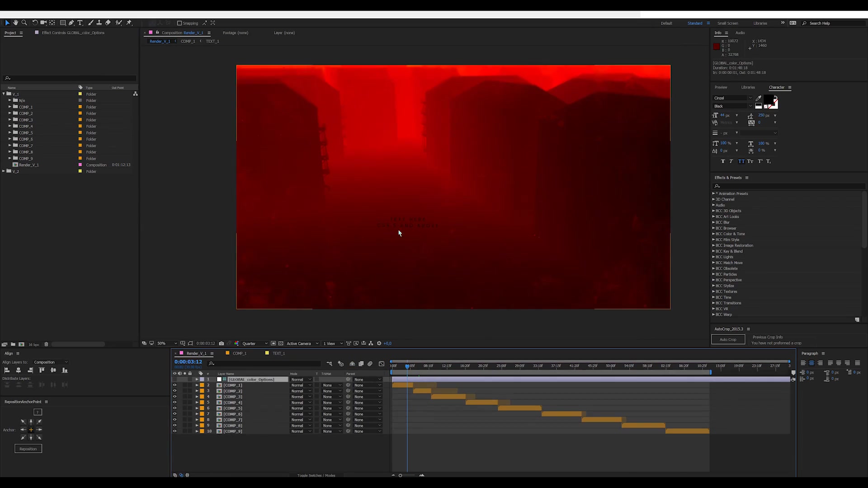Toggle visibility of GLOBAL_color_Options layer
The image size is (868, 488).
175,380
